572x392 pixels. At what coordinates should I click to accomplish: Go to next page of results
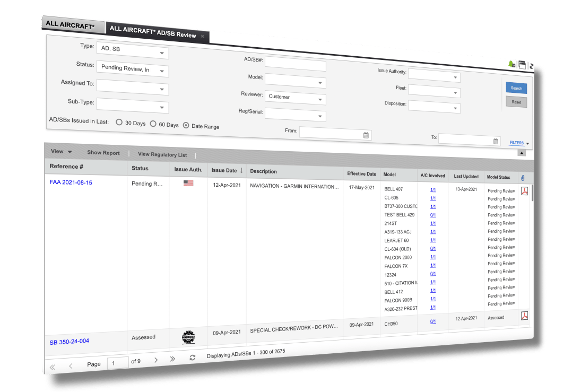[155, 360]
